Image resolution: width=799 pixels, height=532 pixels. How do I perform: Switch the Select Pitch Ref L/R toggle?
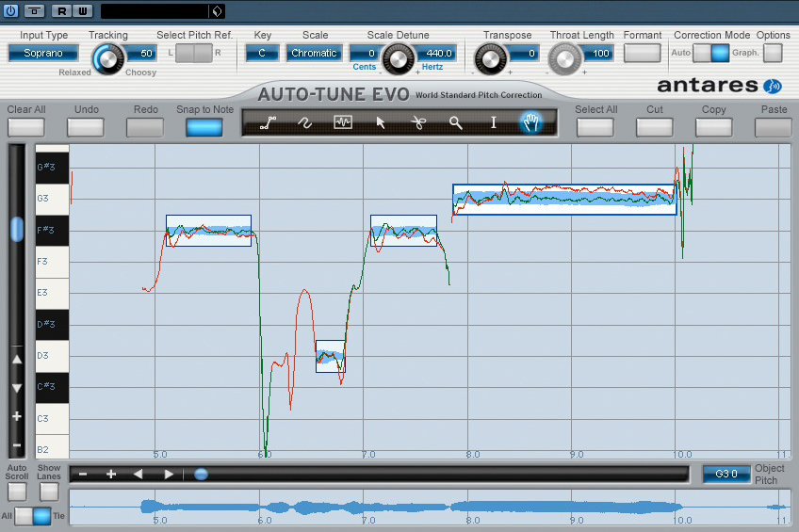[194, 53]
